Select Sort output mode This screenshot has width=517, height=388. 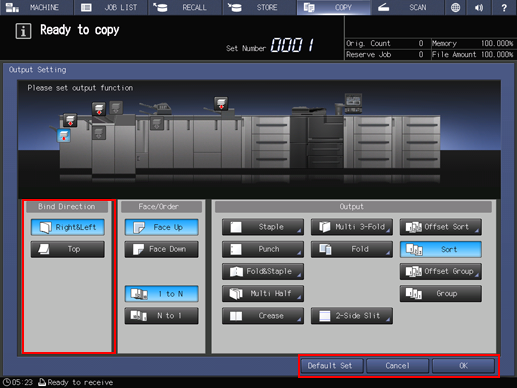[441, 249]
